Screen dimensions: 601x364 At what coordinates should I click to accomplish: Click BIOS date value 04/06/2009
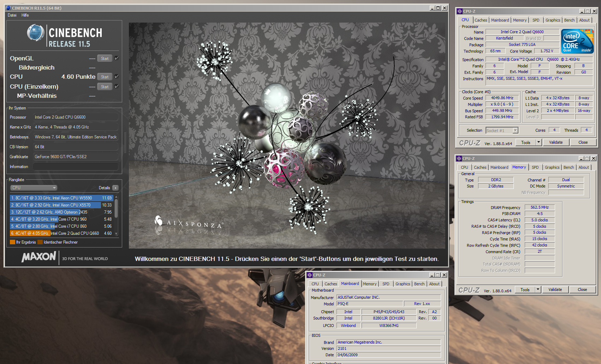click(388, 355)
